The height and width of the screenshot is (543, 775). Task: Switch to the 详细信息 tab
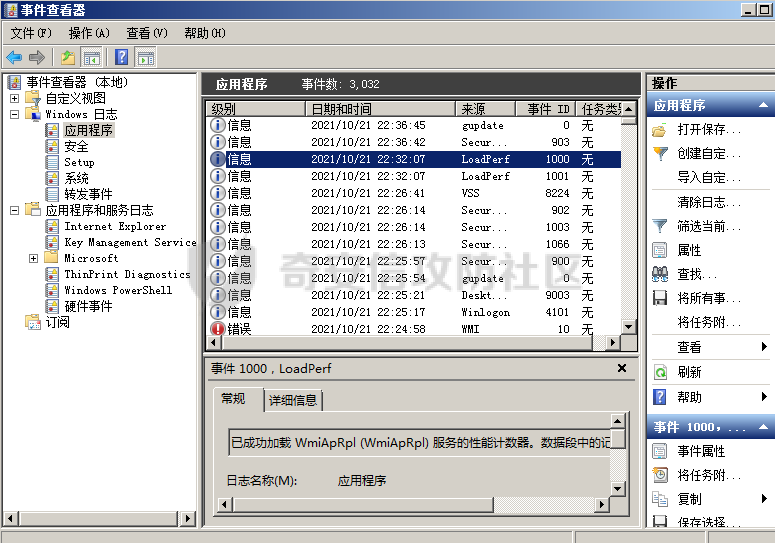(293, 400)
